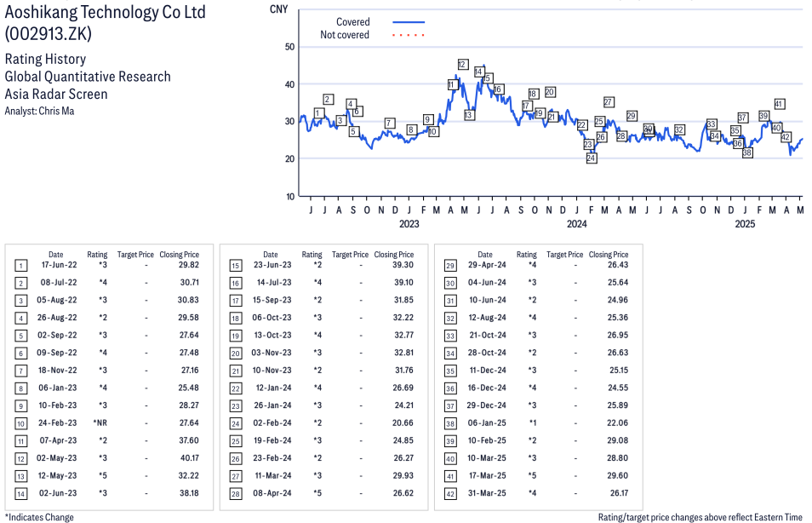Click the Rating History heading
Screen dimensions: 812x523
[46, 59]
